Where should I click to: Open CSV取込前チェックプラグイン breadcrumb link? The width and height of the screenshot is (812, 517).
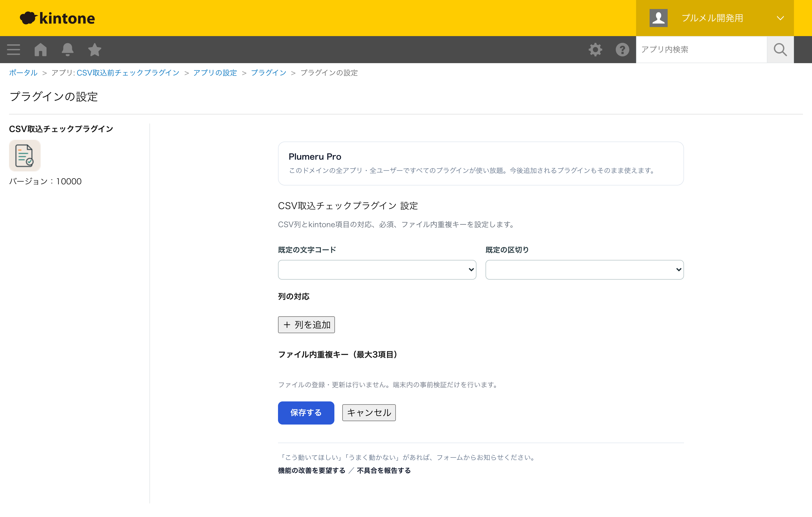(128, 72)
